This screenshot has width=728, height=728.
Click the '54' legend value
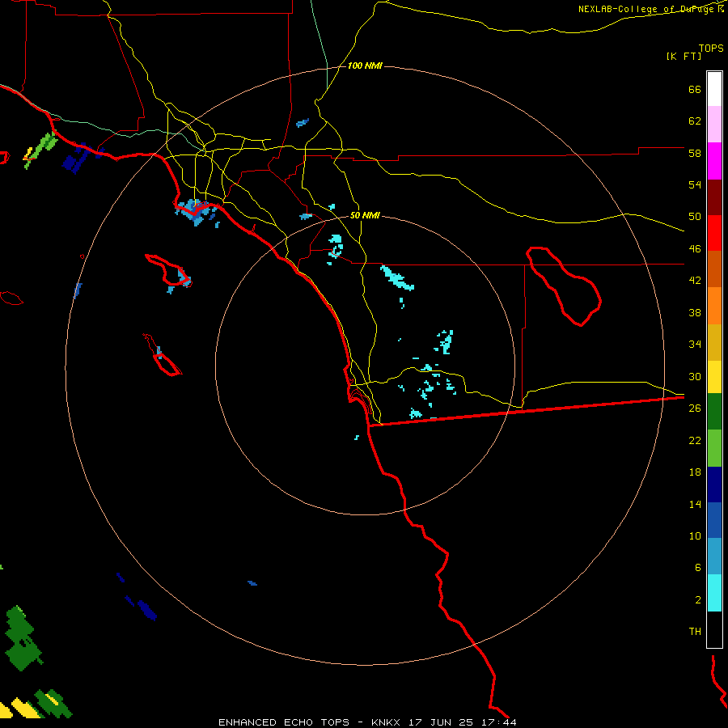pos(695,184)
